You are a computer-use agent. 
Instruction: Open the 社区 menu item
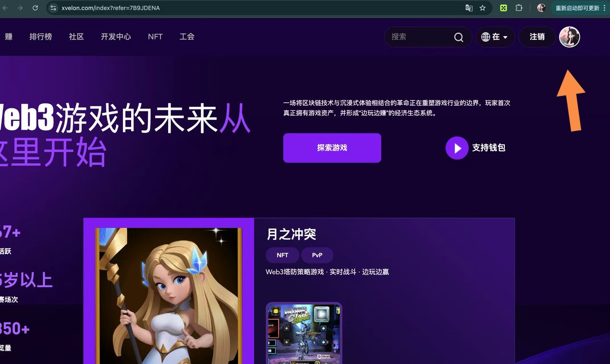pyautogui.click(x=76, y=37)
